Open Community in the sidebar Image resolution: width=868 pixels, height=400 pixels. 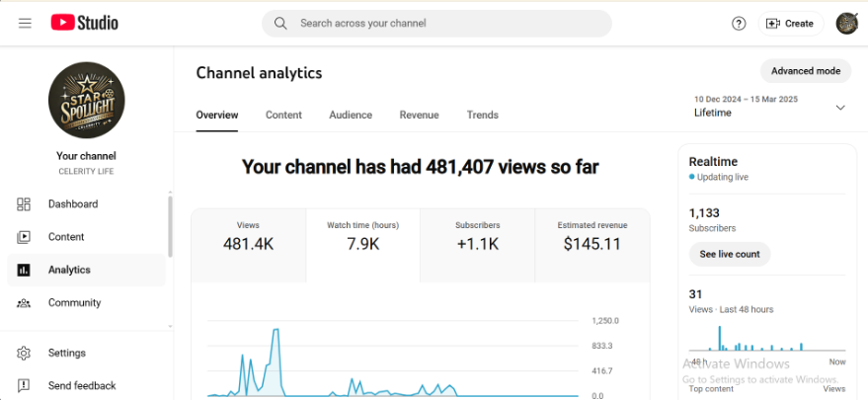(x=86, y=303)
